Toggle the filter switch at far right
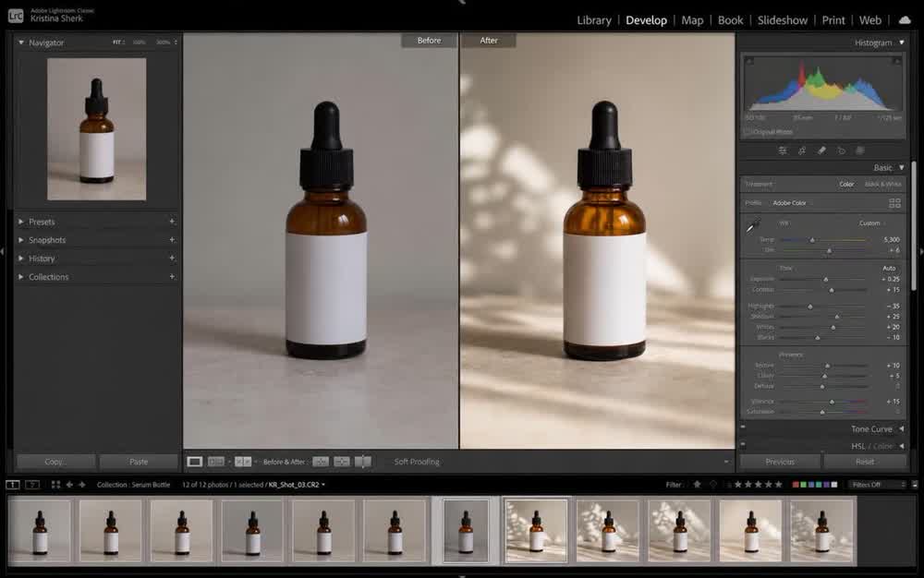The height and width of the screenshot is (578, 924). coord(915,485)
